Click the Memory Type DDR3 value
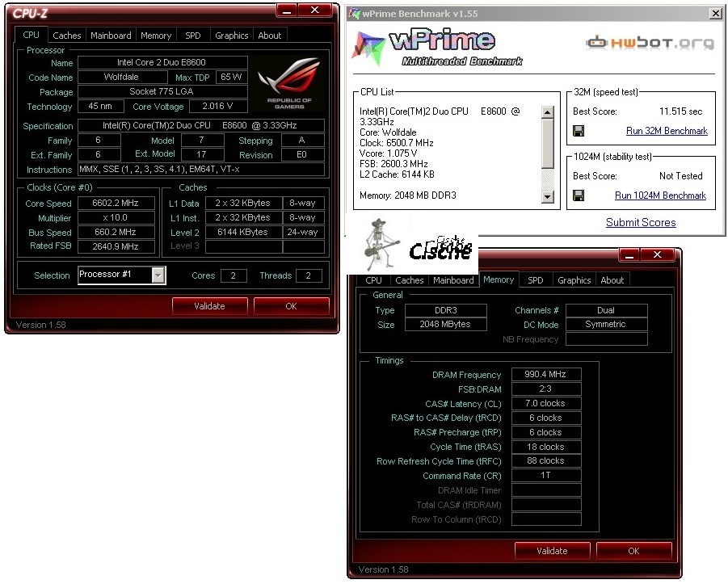The width and height of the screenshot is (728, 584). click(446, 310)
